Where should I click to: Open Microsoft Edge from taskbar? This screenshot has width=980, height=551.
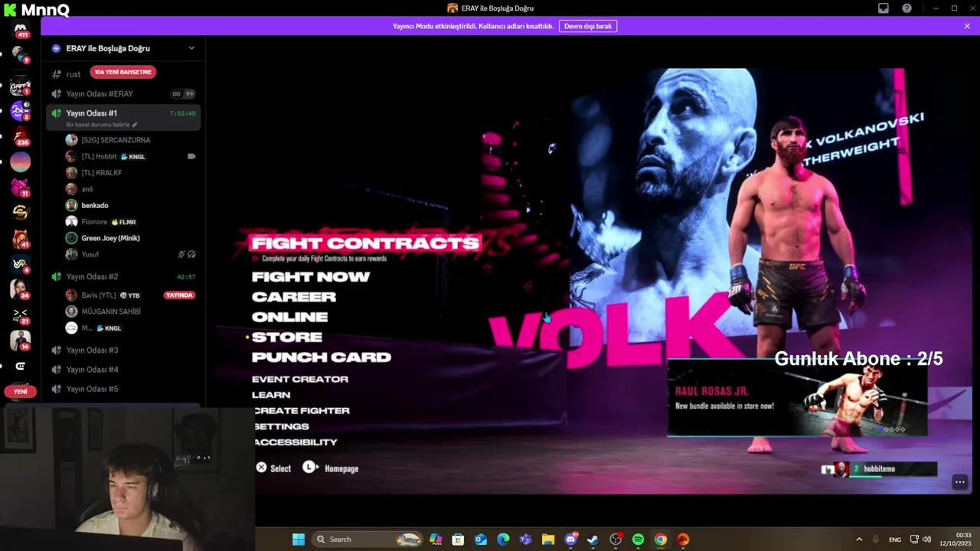tap(503, 540)
